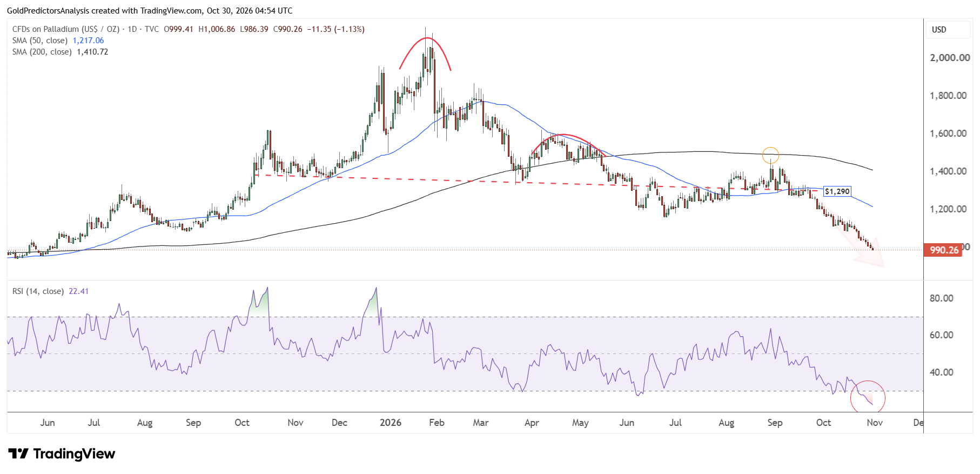980x474 pixels.
Task: Select the SMA (200, close) indicator legend
Action: tap(42, 52)
